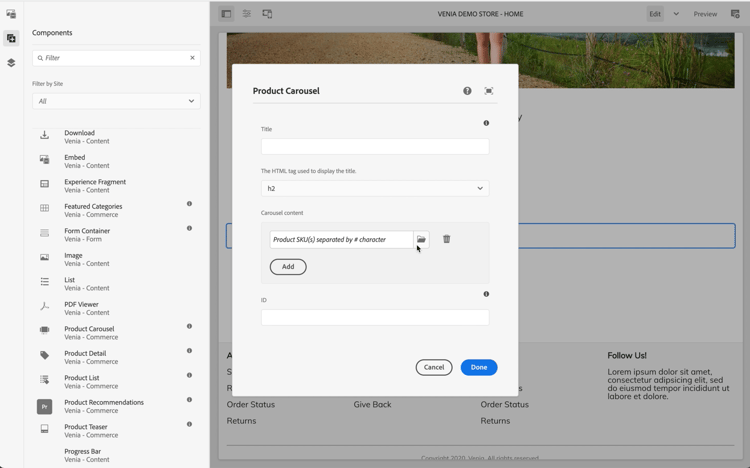Select the Product Teaser component icon
750x468 pixels.
(44, 429)
